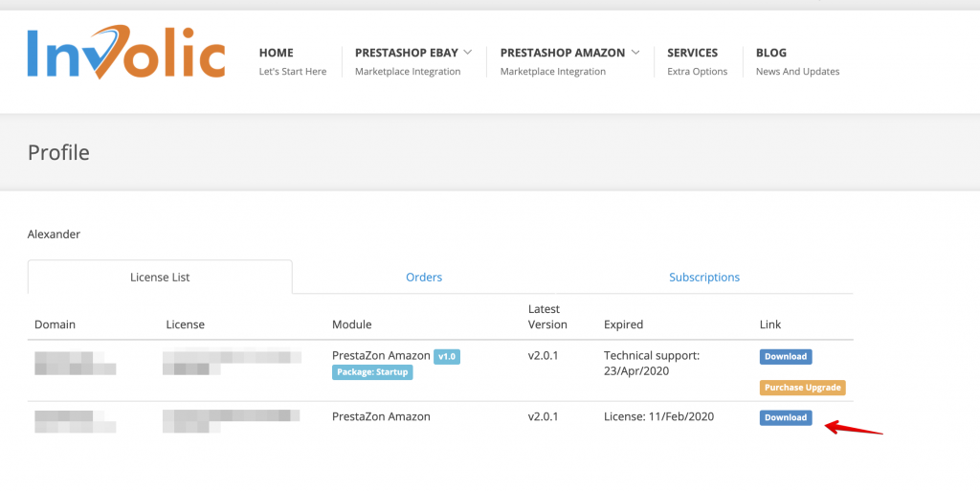Expand the PrestaShop eBay menu chevron
980x491 pixels.
(x=467, y=52)
